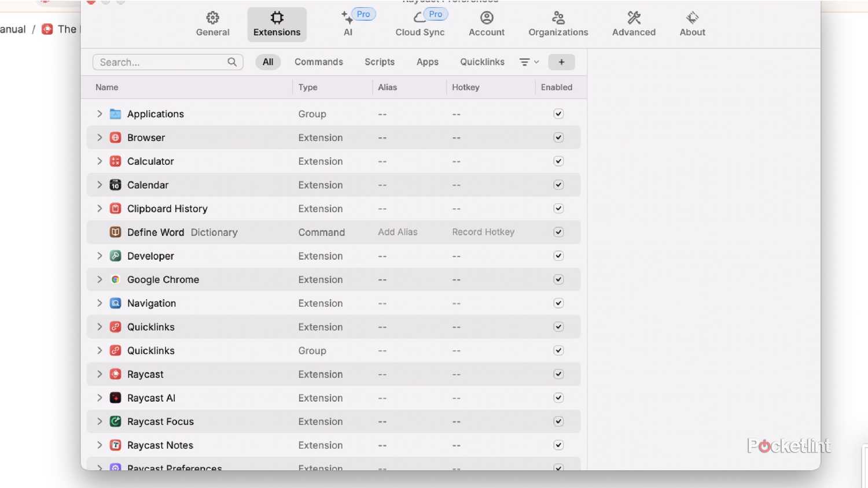Click the Calculator extension icon
The width and height of the screenshot is (868, 488).
[115, 161]
